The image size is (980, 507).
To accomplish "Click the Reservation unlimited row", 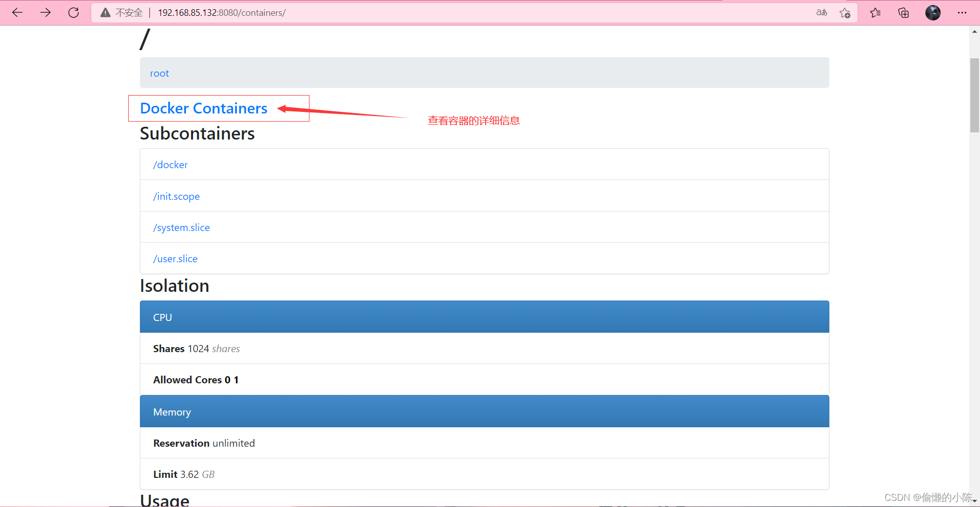I will coord(484,443).
